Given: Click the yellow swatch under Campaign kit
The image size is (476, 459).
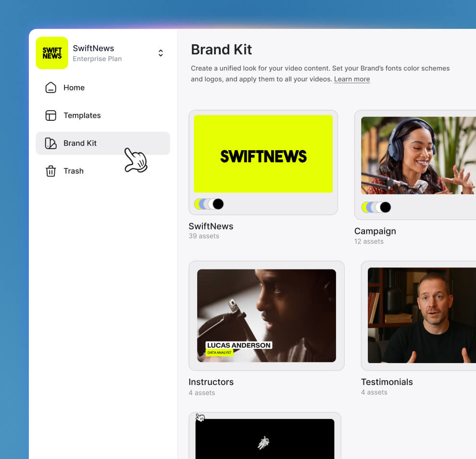Looking at the screenshot, I should [364, 207].
